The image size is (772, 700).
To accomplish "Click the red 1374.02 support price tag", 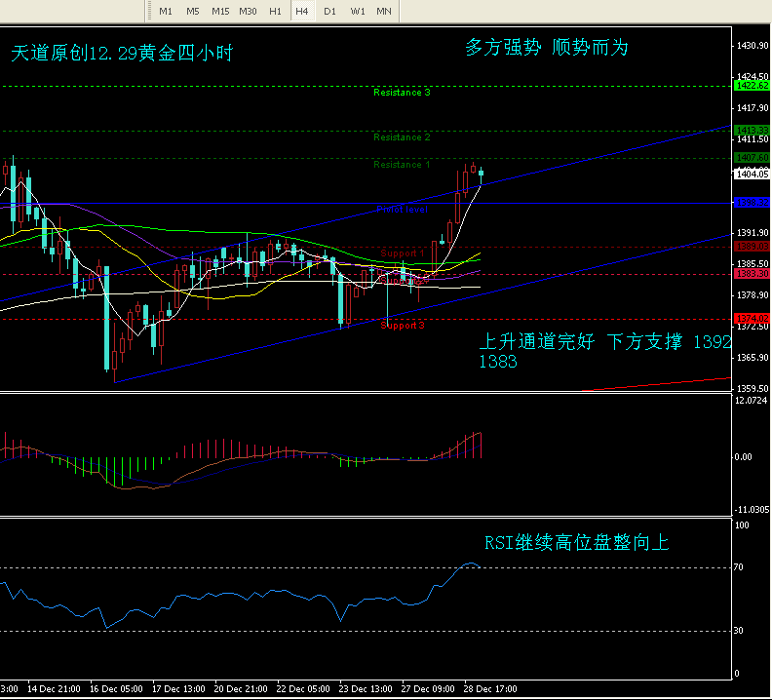I will coord(752,319).
